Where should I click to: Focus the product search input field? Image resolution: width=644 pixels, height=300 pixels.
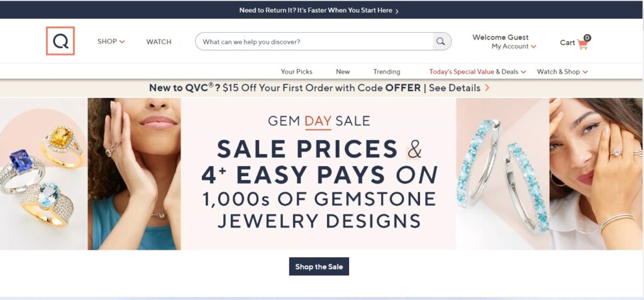(x=314, y=42)
